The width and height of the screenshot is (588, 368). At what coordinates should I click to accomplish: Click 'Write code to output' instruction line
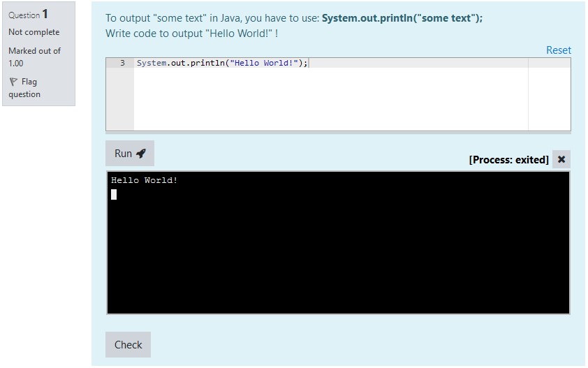[191, 34]
